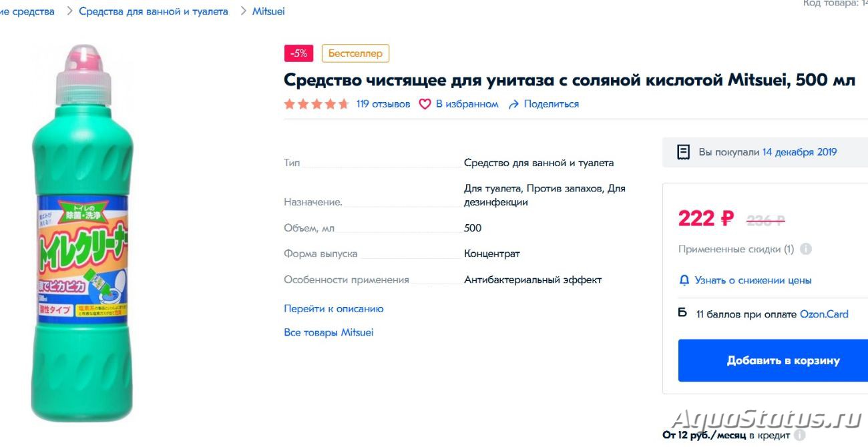Viewport: 868px width, 447px height.
Task: Open the Mitsuei bottle product image
Action: [x=82, y=233]
